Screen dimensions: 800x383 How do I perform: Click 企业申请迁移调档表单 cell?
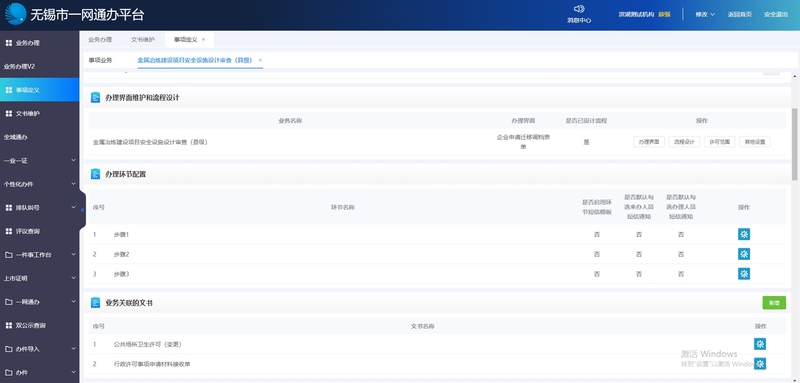[523, 142]
